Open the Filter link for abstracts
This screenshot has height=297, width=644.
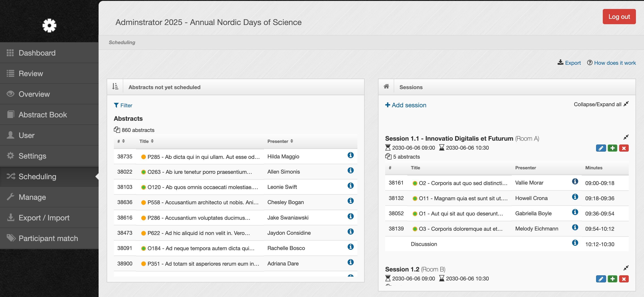123,105
